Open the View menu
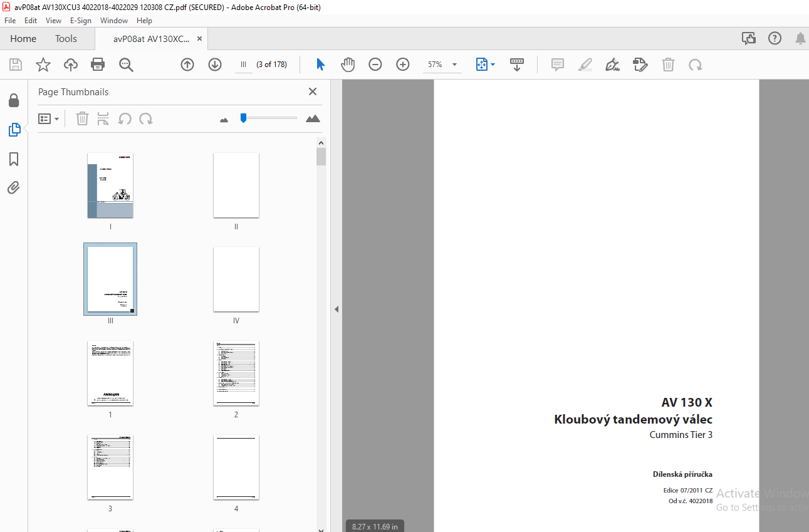The image size is (809, 532). pyautogui.click(x=54, y=21)
